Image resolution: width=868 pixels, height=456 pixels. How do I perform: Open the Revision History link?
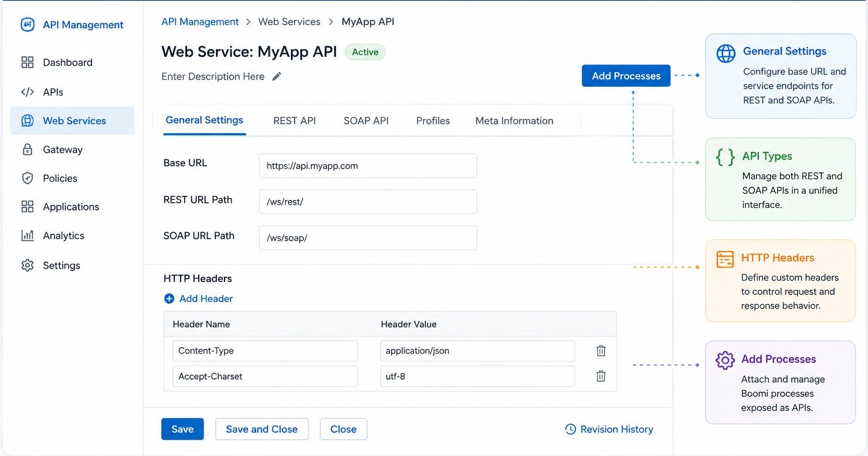click(x=609, y=430)
